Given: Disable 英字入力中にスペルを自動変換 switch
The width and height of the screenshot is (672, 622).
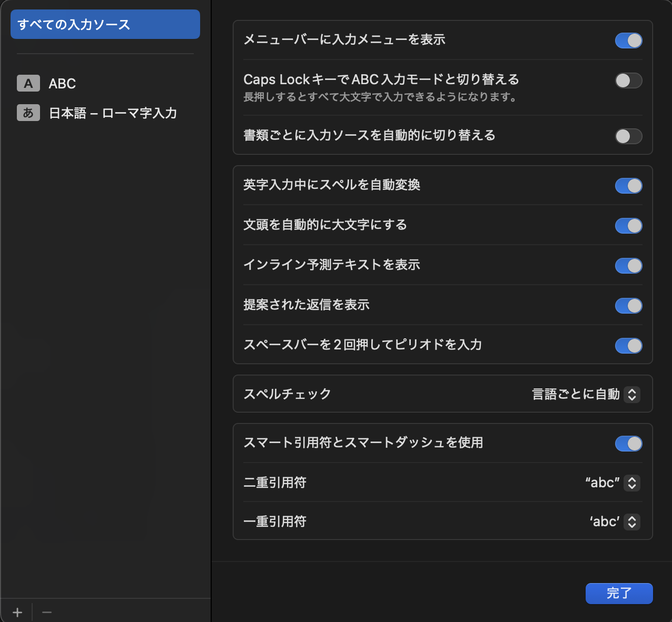Looking at the screenshot, I should click(x=628, y=186).
